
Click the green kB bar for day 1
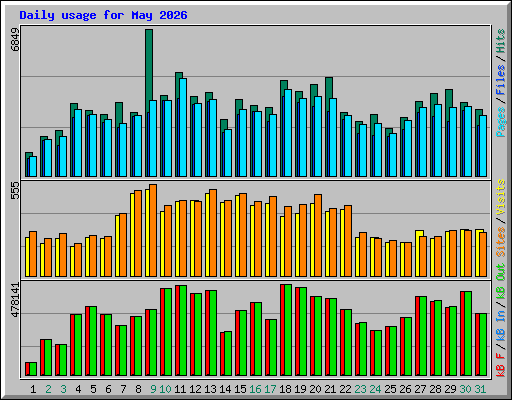pyautogui.click(x=33, y=369)
